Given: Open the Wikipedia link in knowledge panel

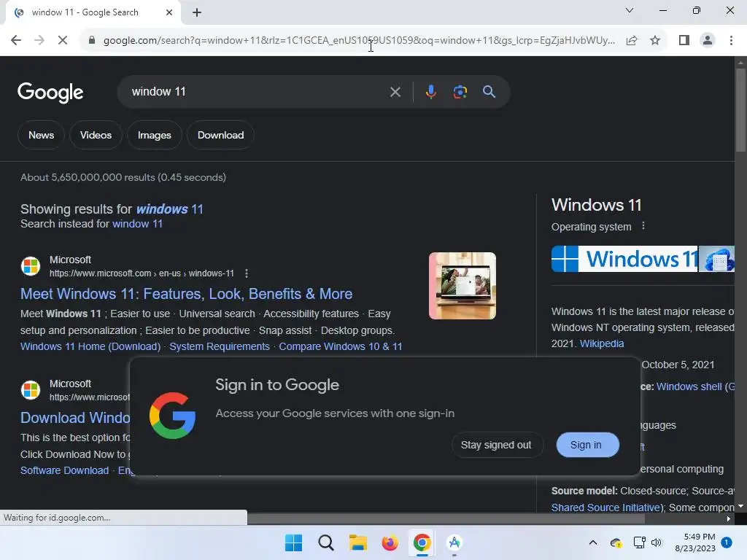Looking at the screenshot, I should click(602, 344).
